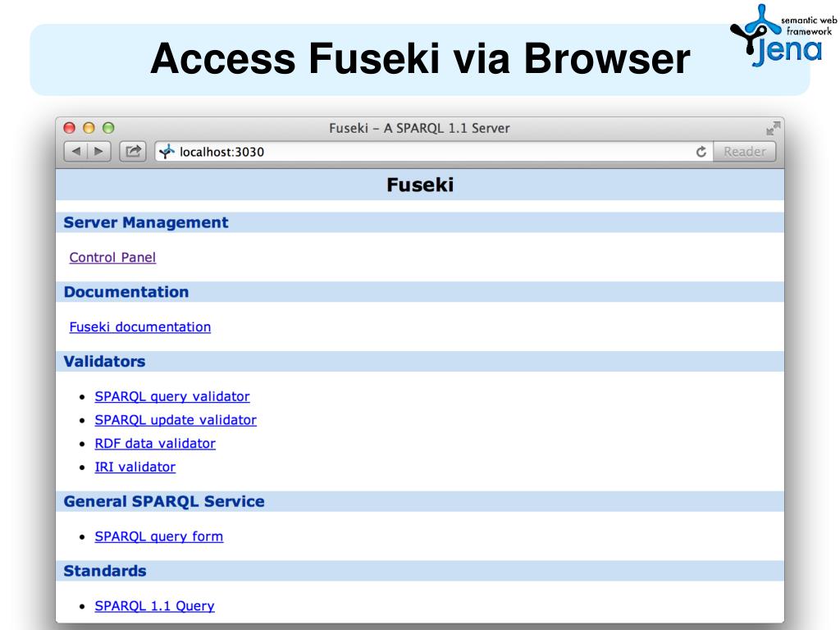Open the Control Panel link
Image resolution: width=840 pixels, height=630 pixels.
pyautogui.click(x=112, y=258)
